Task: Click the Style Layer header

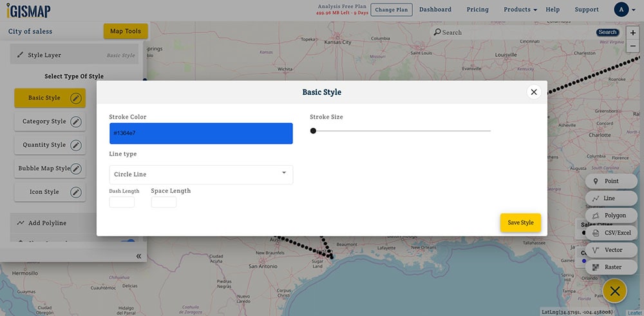Action: coord(74,55)
